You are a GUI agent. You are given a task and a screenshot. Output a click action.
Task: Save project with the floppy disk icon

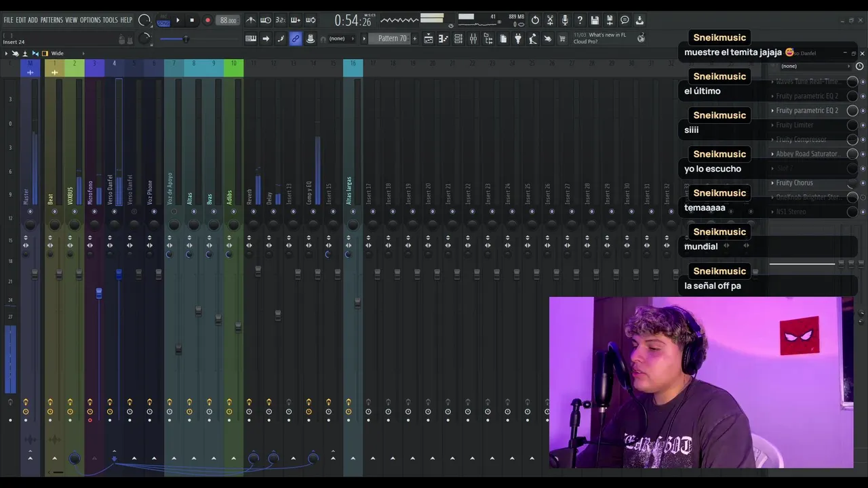[x=595, y=20]
